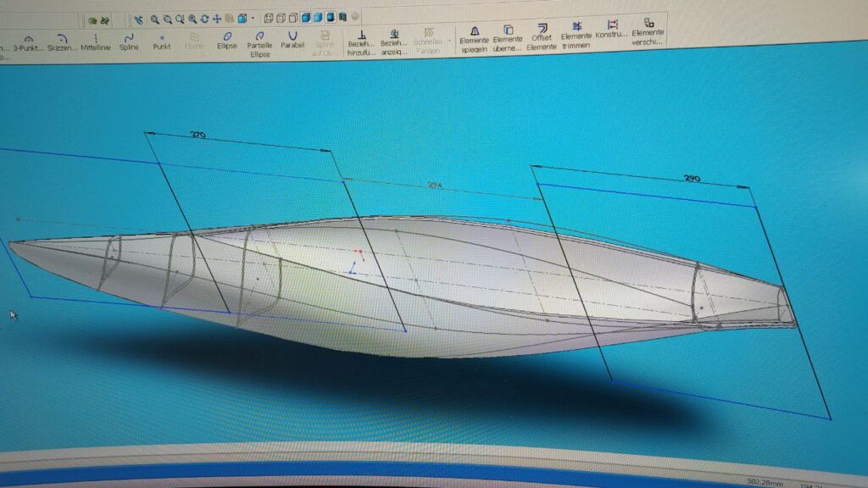Select the Parabel tool
Viewport: 868px width, 488px height.
point(292,41)
